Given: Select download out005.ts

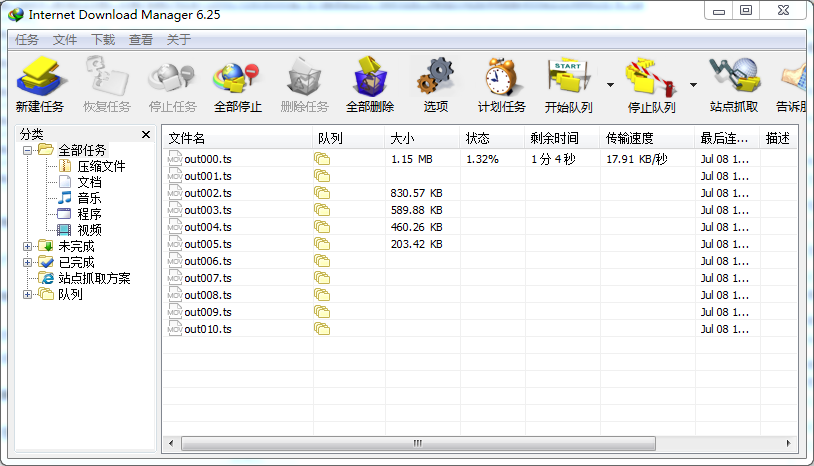Looking at the screenshot, I should click(x=208, y=244).
